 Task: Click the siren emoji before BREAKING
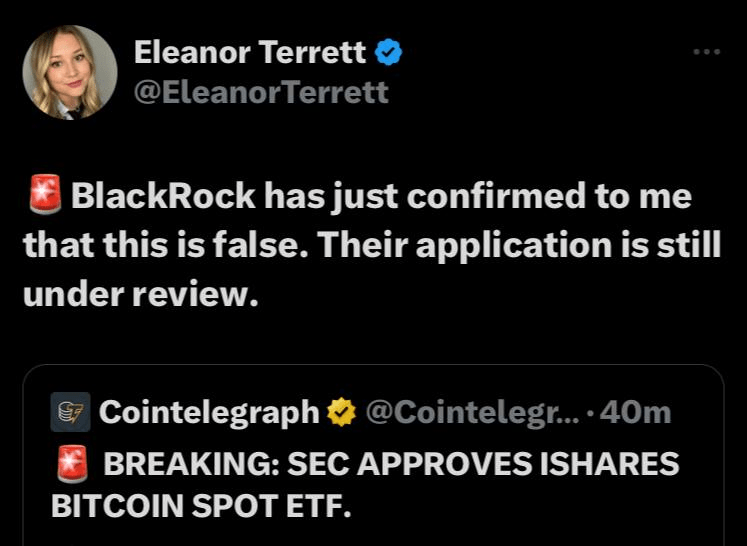(x=72, y=464)
